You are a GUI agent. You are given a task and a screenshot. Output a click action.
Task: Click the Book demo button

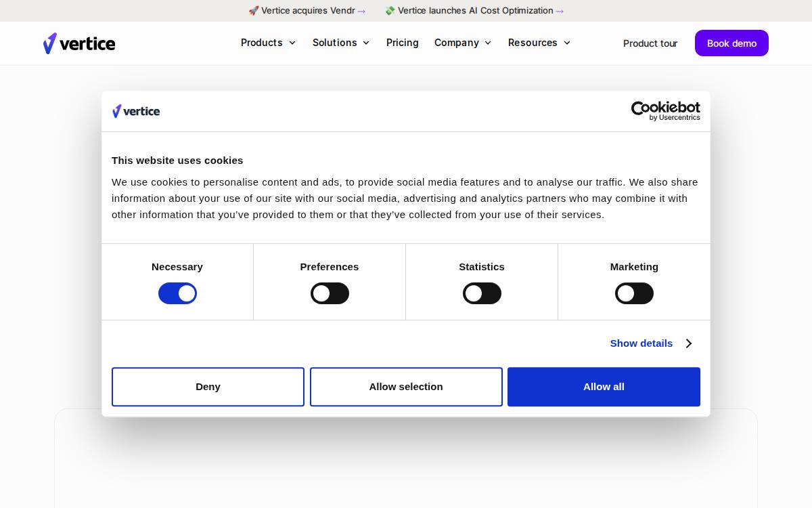(x=731, y=43)
